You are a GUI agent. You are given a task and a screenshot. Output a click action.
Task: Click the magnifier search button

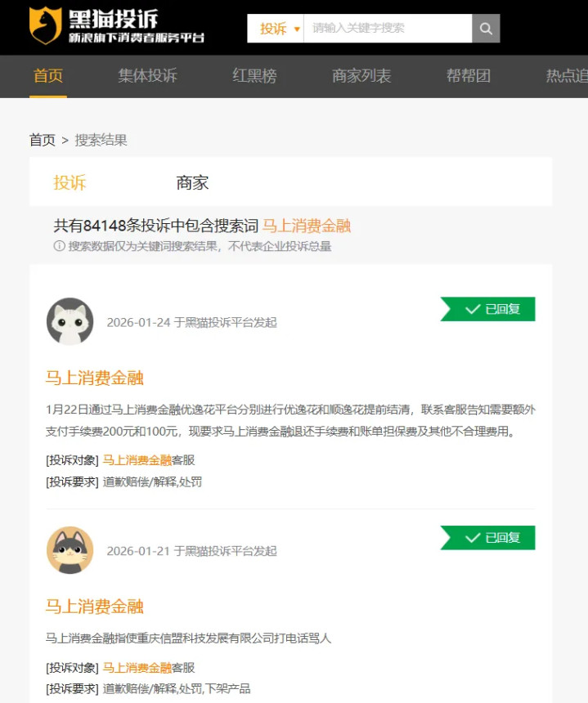(x=486, y=29)
